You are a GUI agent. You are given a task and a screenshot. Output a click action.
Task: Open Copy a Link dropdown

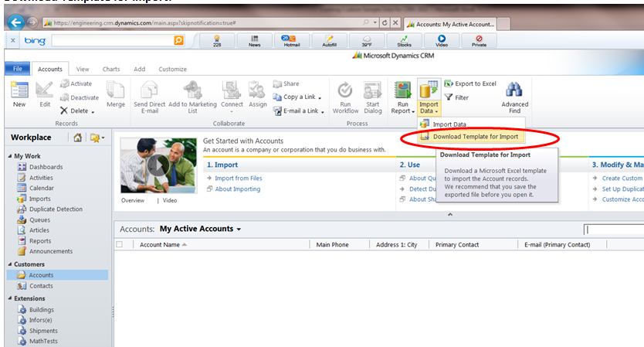pos(320,98)
